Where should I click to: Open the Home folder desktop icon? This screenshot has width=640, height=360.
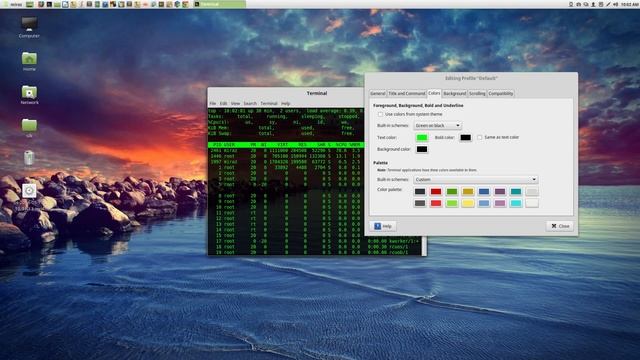pyautogui.click(x=29, y=61)
